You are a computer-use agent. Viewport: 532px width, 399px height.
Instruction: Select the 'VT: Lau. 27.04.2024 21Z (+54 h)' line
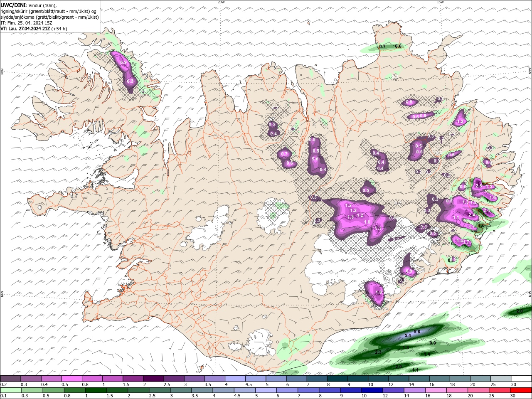coord(34,29)
